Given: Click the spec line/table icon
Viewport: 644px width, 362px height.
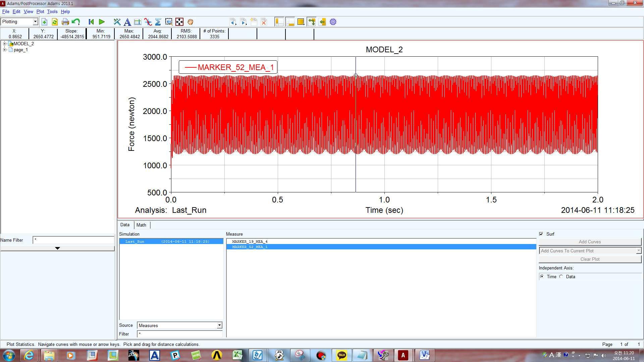Looking at the screenshot, I should click(x=138, y=22).
